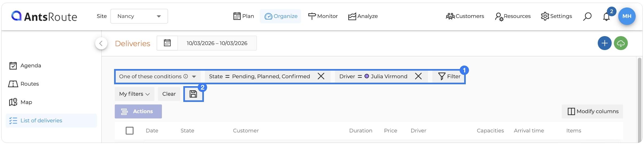This screenshot has height=145, width=644.
Task: Save the filter with floppy disk icon
Action: 193,94
